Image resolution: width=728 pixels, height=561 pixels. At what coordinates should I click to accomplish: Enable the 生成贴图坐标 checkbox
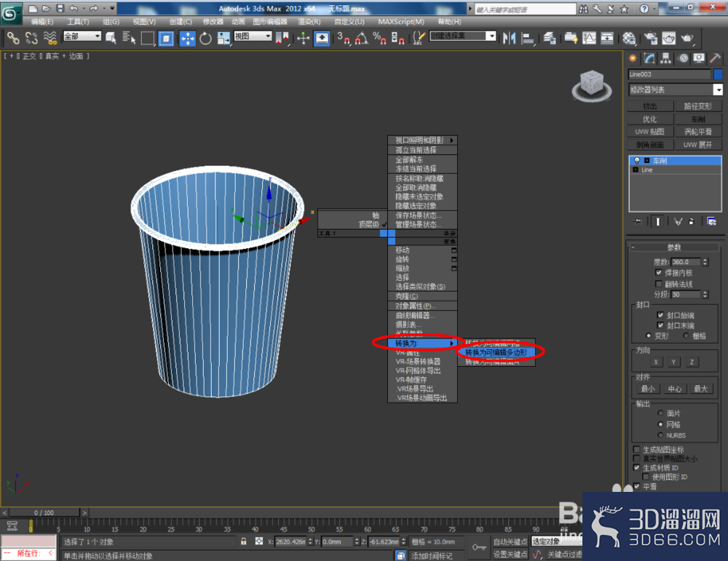636,449
